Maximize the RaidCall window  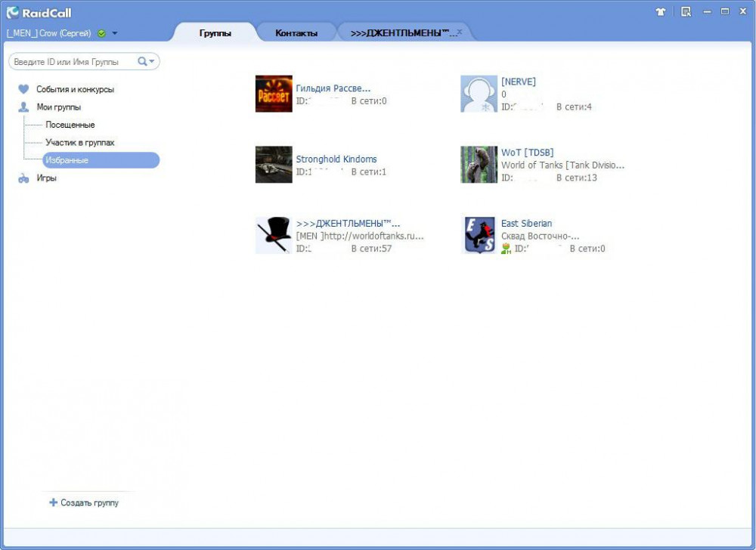pos(725,11)
